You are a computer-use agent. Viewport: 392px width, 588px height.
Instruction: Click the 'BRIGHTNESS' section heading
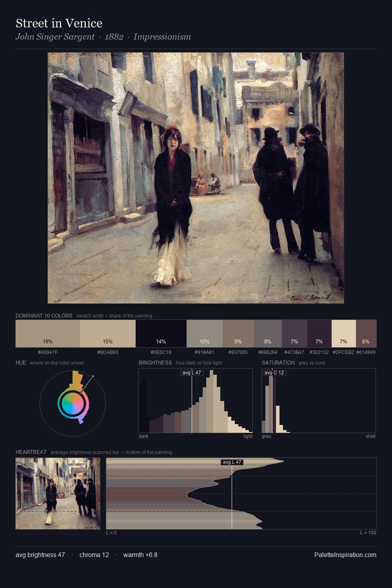coord(155,363)
